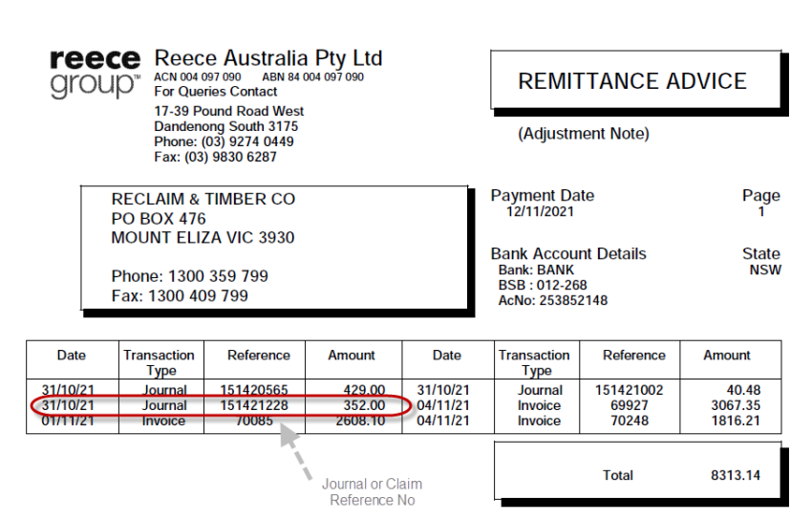The height and width of the screenshot is (520, 812).
Task: Click the BSB number 012-268
Action: point(556,285)
